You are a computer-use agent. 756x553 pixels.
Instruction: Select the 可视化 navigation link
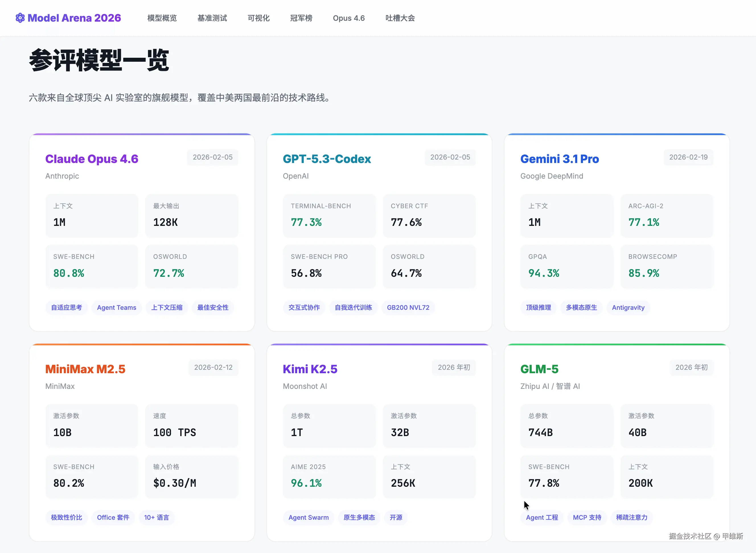(258, 18)
